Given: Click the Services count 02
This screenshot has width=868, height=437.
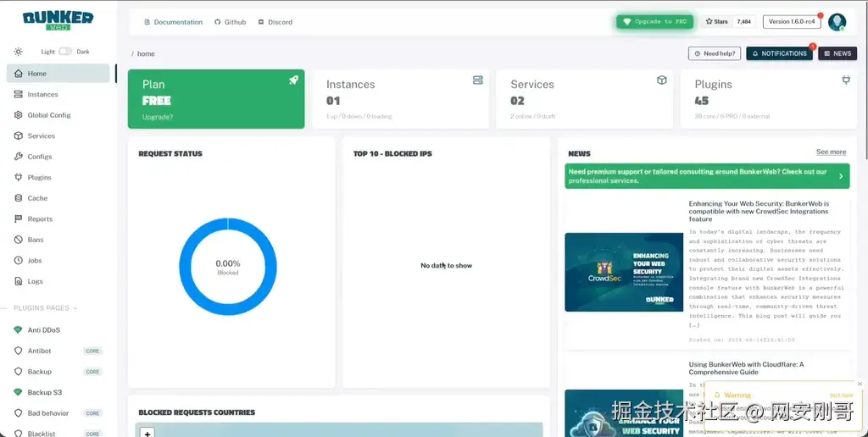Looking at the screenshot, I should click(x=518, y=101).
